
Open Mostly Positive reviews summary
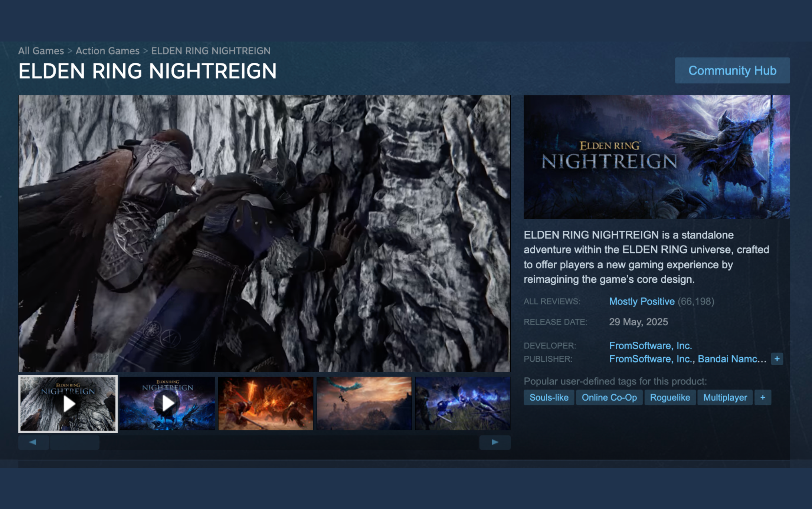pyautogui.click(x=642, y=301)
